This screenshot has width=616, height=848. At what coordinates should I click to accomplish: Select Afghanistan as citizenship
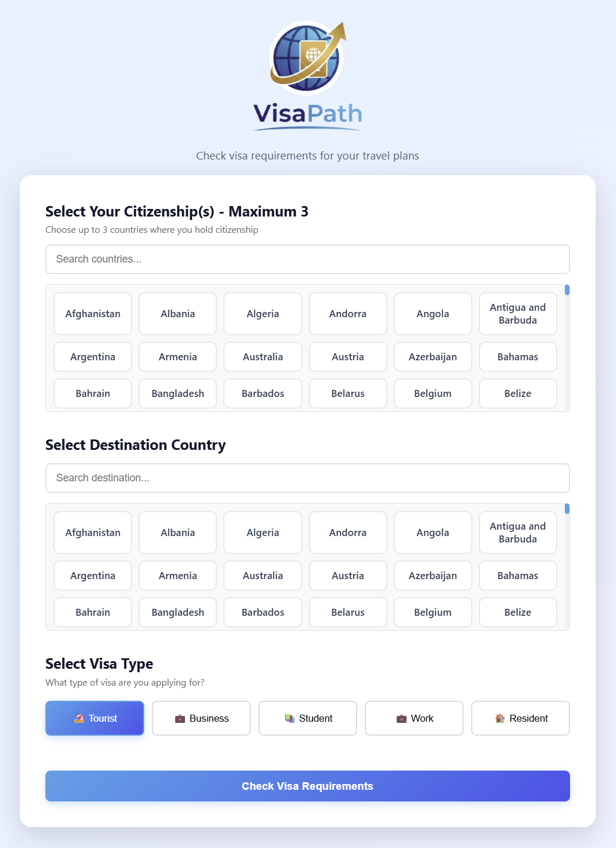(93, 314)
